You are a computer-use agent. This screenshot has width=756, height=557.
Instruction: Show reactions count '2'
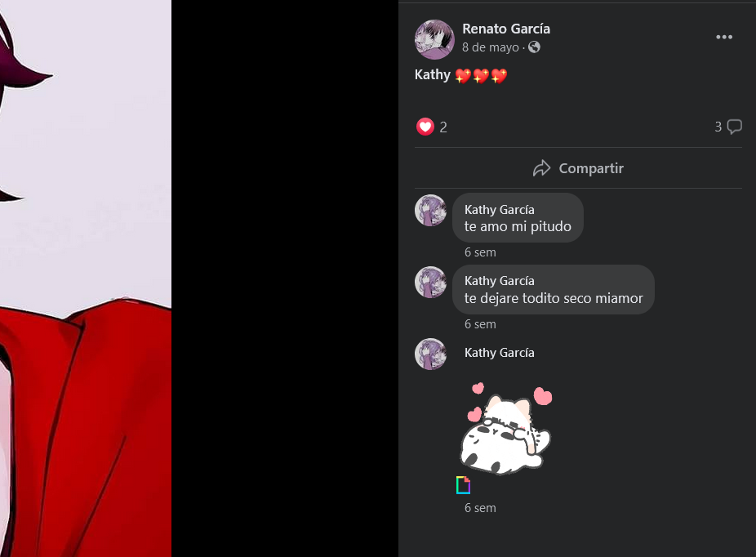443,127
